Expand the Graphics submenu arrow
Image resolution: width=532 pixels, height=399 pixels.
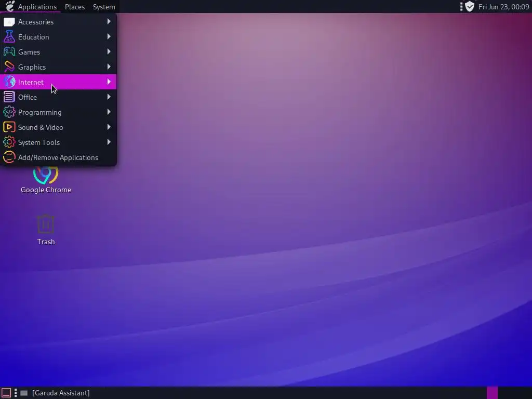(109, 66)
